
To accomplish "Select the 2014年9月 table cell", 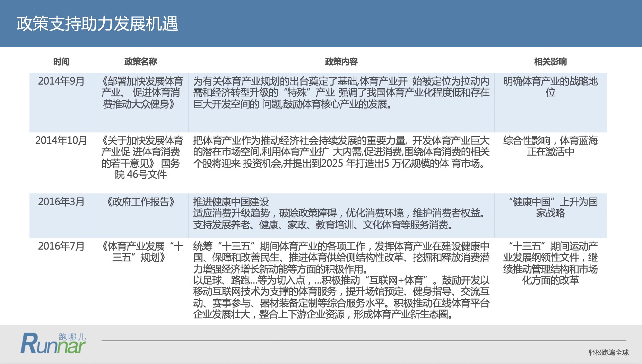I will click(61, 80).
